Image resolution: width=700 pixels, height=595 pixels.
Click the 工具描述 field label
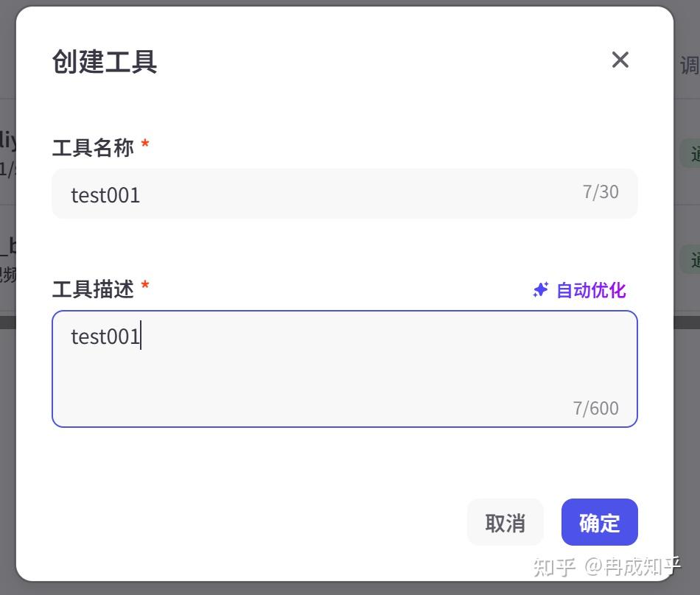[x=93, y=289]
